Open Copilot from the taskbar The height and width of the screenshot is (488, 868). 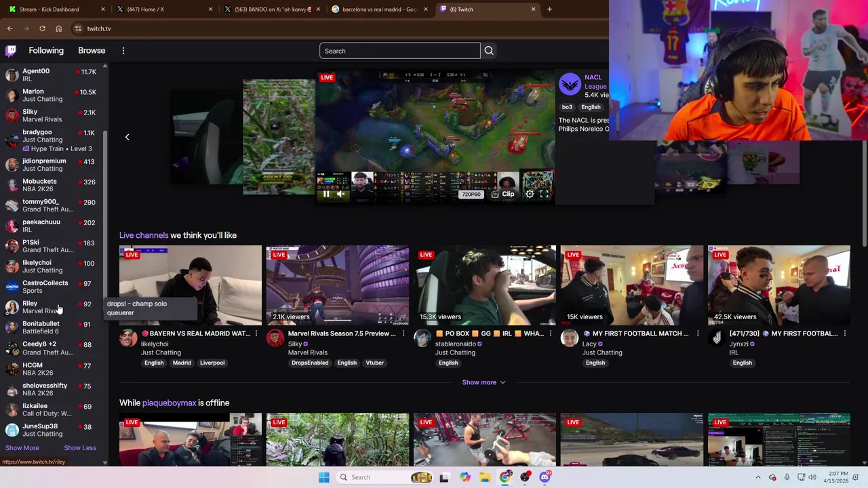point(465,477)
